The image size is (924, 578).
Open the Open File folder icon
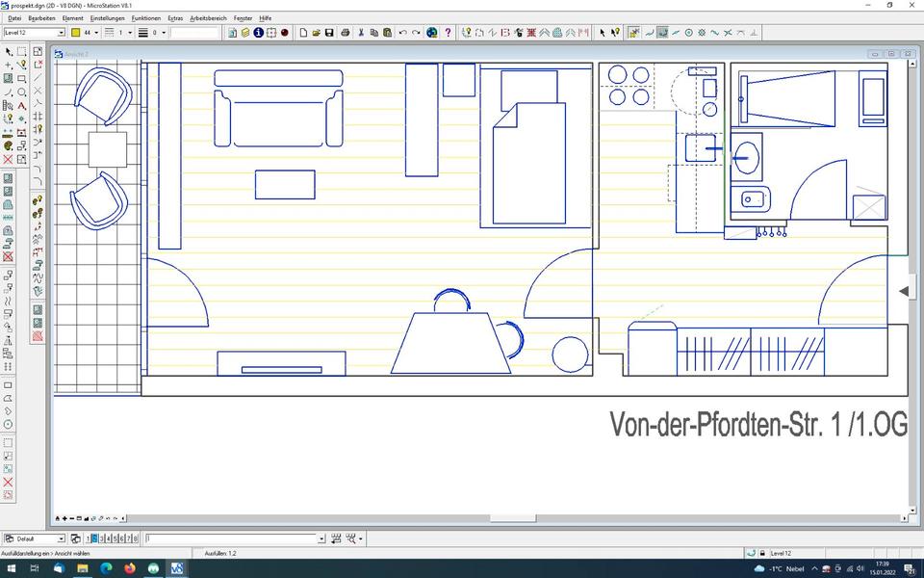pyautogui.click(x=316, y=33)
